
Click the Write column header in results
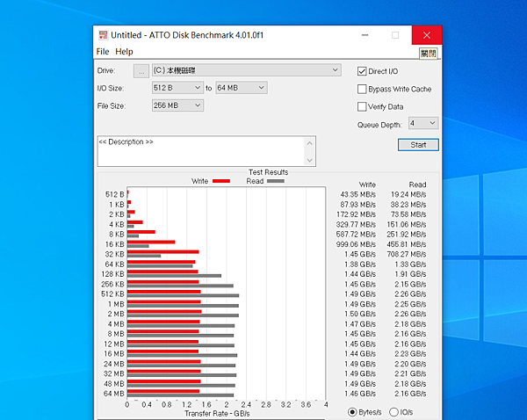(367, 185)
